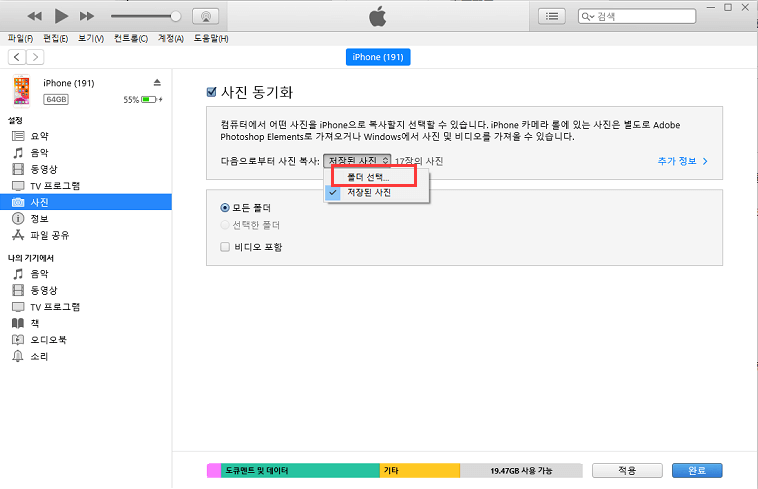Open the 컨트롤(C) menu
Screen dimensions: 758x489
click(130, 39)
